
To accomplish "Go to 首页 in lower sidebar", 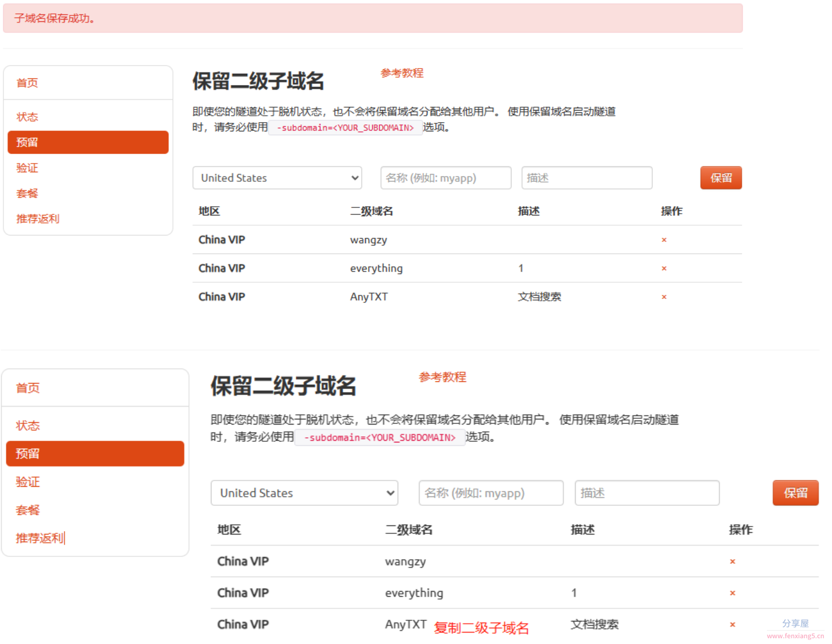I will 28,388.
